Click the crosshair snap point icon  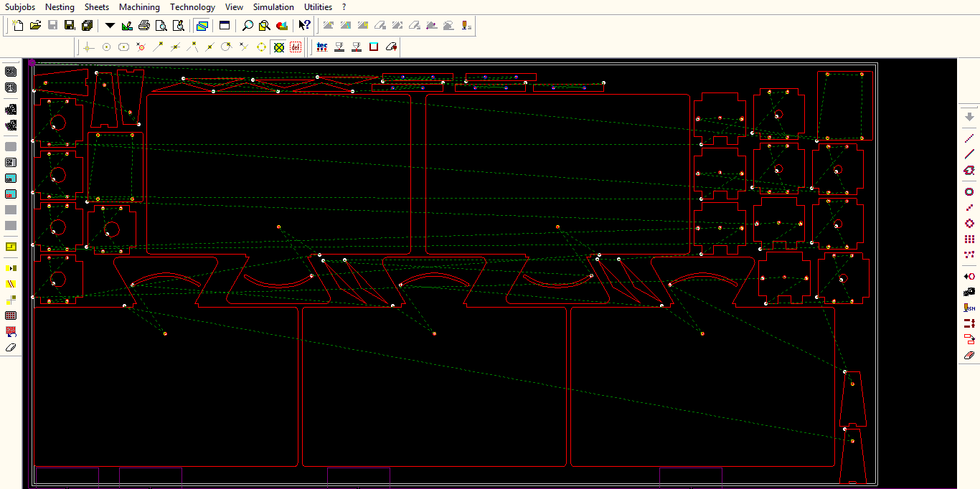pyautogui.click(x=88, y=47)
